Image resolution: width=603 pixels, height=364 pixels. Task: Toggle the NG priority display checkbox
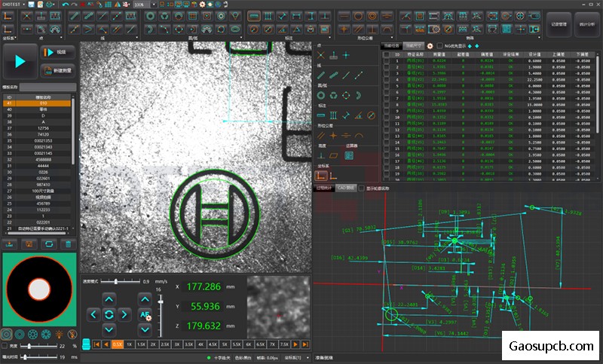pyautogui.click(x=440, y=46)
